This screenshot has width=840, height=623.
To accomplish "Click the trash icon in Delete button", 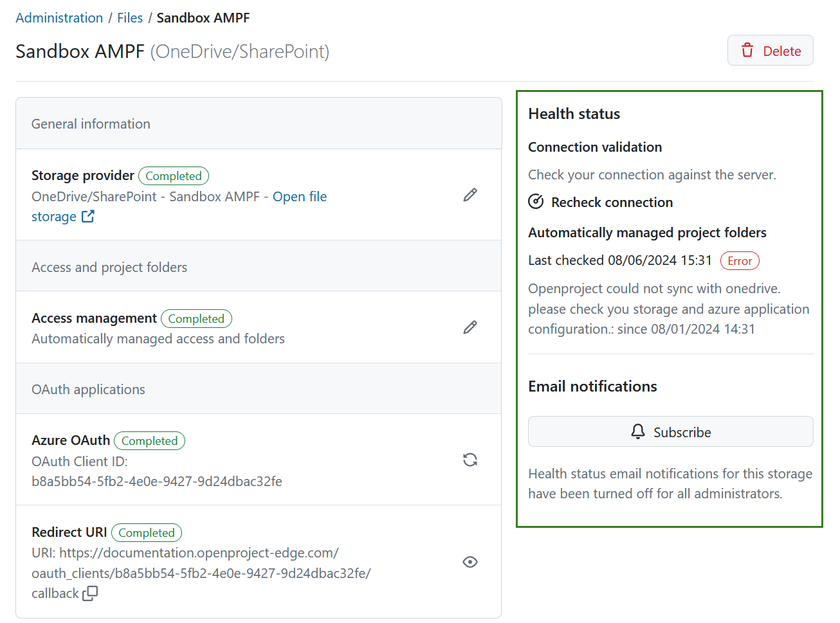I will pyautogui.click(x=747, y=51).
